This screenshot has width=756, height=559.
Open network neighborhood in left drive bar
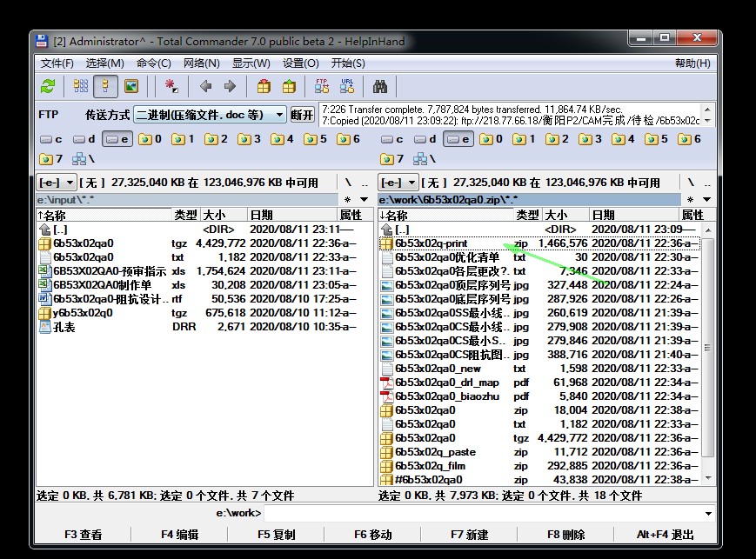84,159
